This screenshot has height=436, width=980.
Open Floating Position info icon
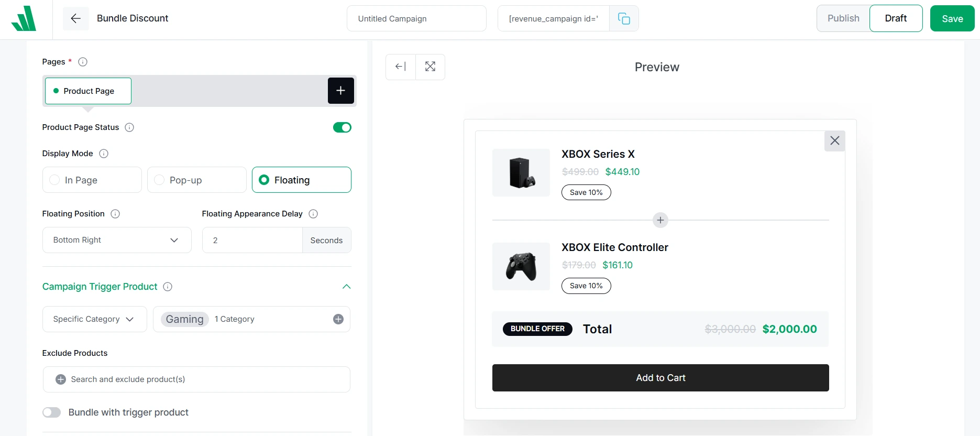coord(115,214)
